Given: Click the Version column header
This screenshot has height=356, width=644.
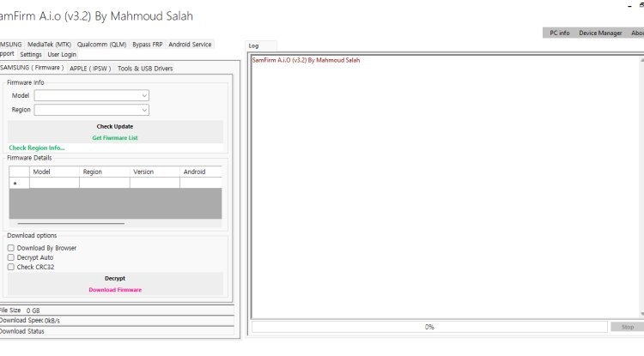Looking at the screenshot, I should point(155,172).
